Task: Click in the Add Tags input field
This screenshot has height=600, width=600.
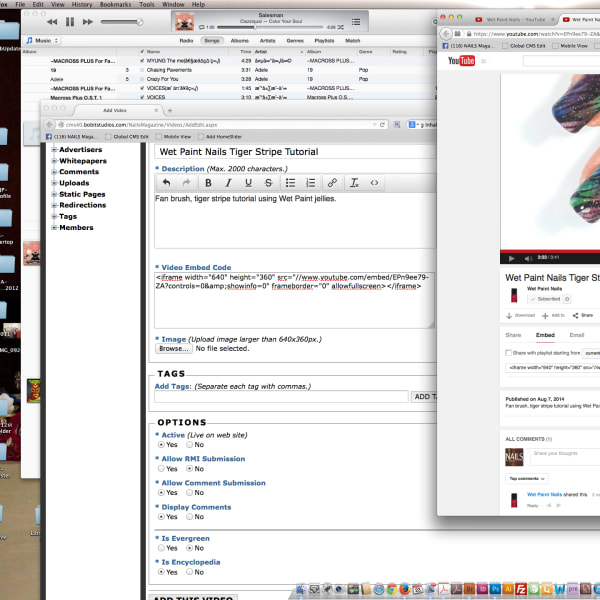Action: 281,397
